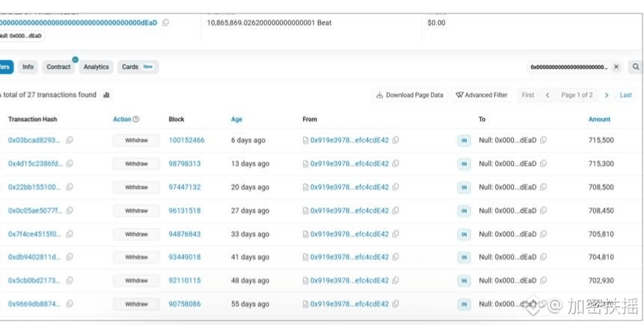Open the Contract tab

pyautogui.click(x=58, y=67)
